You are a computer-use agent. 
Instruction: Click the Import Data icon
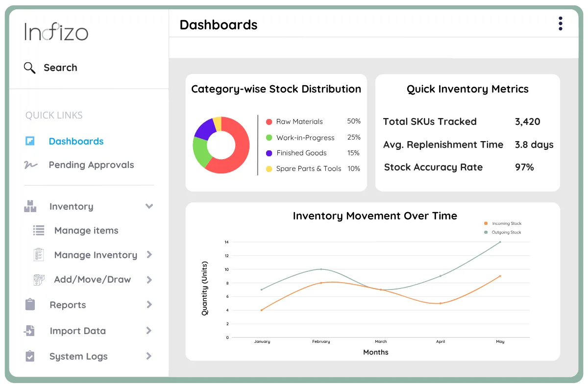click(30, 331)
